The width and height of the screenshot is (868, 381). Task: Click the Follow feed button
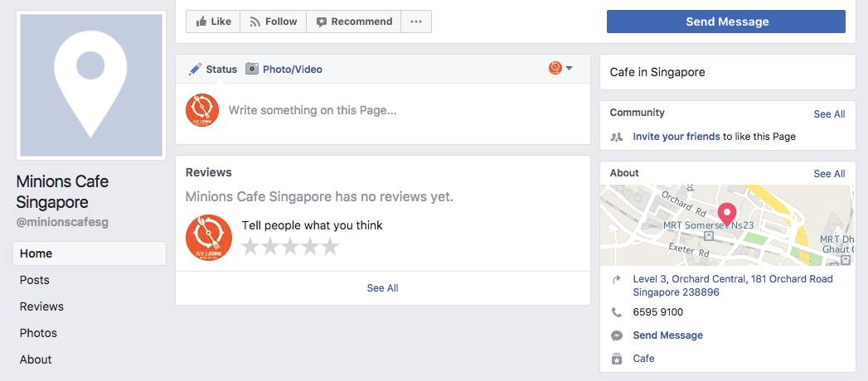point(273,22)
